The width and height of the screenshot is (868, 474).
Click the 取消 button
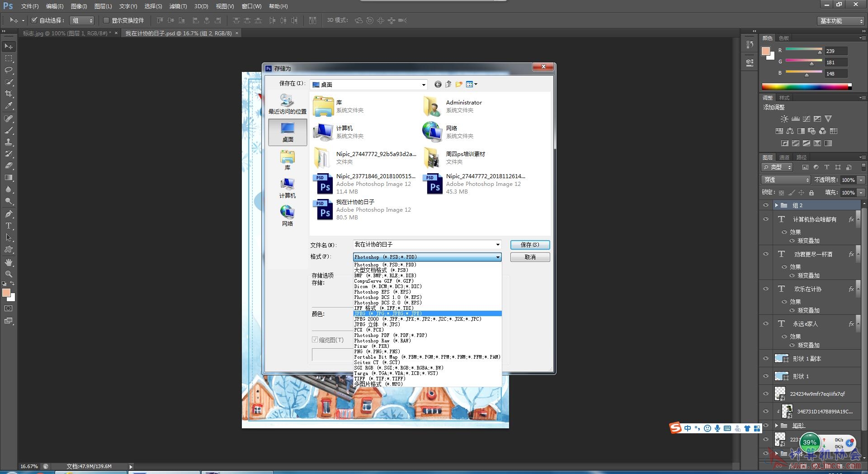[530, 257]
